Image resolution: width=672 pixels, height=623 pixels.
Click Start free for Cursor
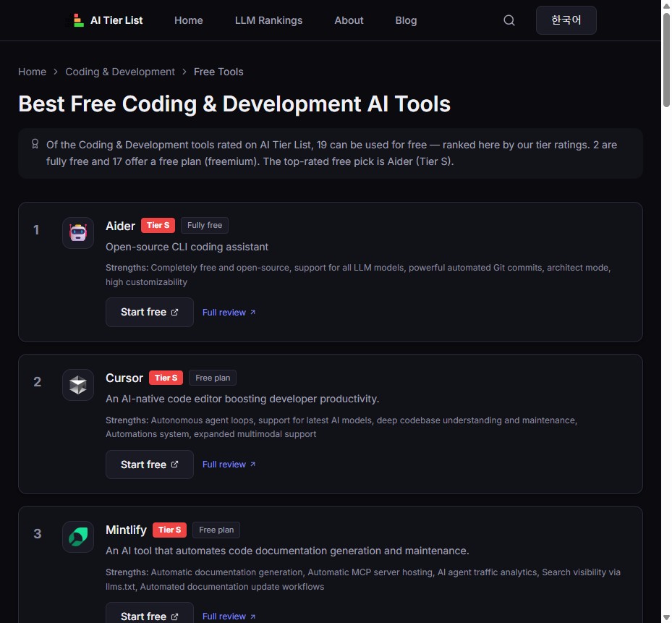tap(150, 465)
